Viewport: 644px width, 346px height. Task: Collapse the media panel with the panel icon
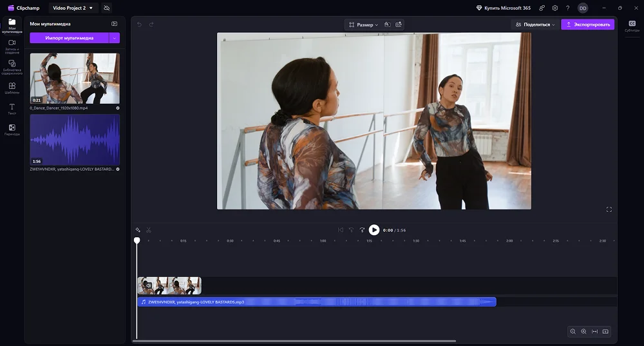point(115,24)
